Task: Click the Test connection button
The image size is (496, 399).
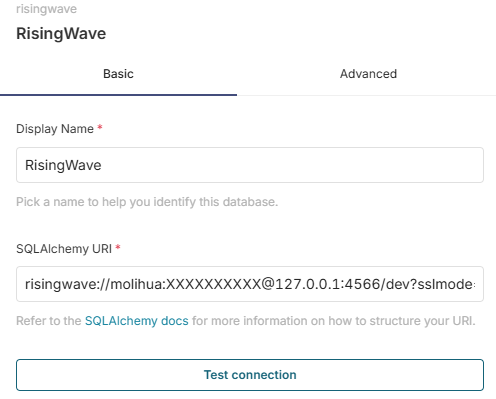Action: (250, 375)
